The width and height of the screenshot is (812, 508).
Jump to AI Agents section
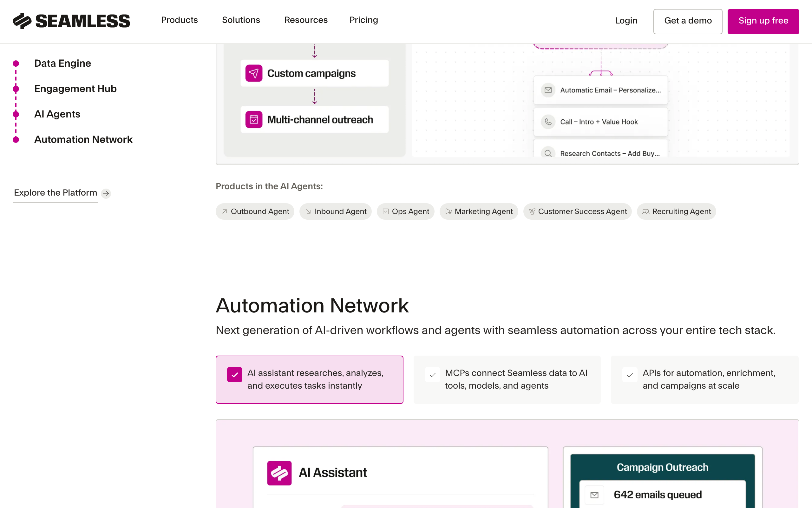[x=57, y=114]
